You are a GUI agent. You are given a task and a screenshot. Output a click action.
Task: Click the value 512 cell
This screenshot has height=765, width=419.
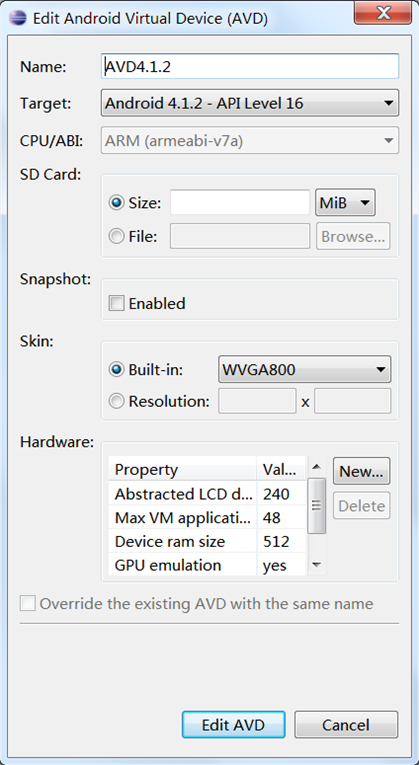[281, 542]
